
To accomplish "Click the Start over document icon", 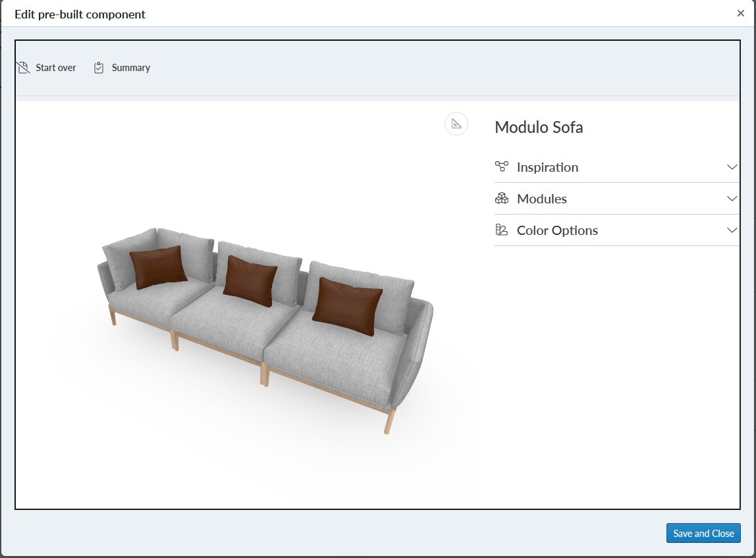I will [24, 68].
